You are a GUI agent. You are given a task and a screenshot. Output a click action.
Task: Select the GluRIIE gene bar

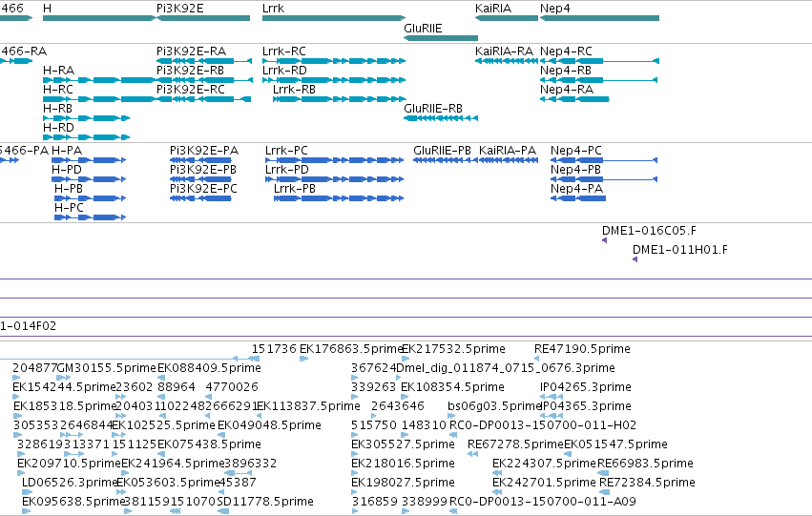(x=441, y=38)
